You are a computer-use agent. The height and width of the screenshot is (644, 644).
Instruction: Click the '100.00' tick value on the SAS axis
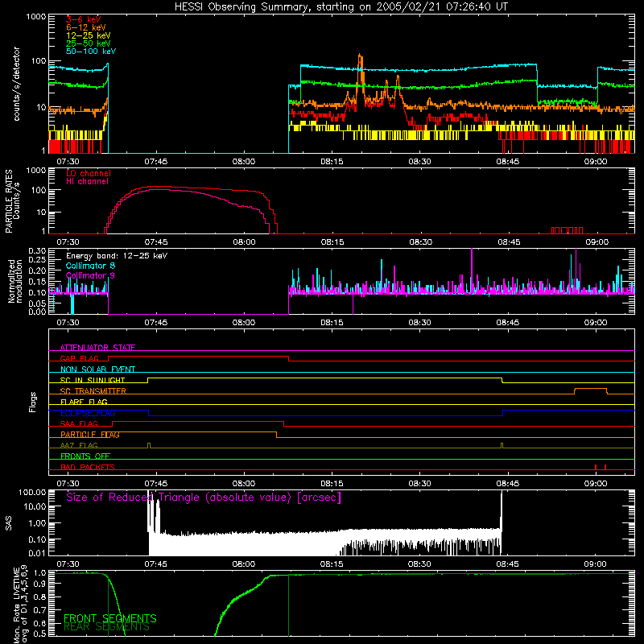32,493
